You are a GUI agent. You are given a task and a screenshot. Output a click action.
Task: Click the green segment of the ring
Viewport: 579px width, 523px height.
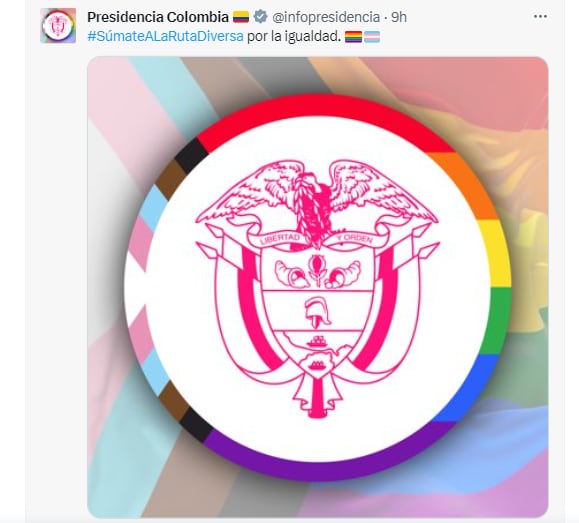pyautogui.click(x=496, y=321)
